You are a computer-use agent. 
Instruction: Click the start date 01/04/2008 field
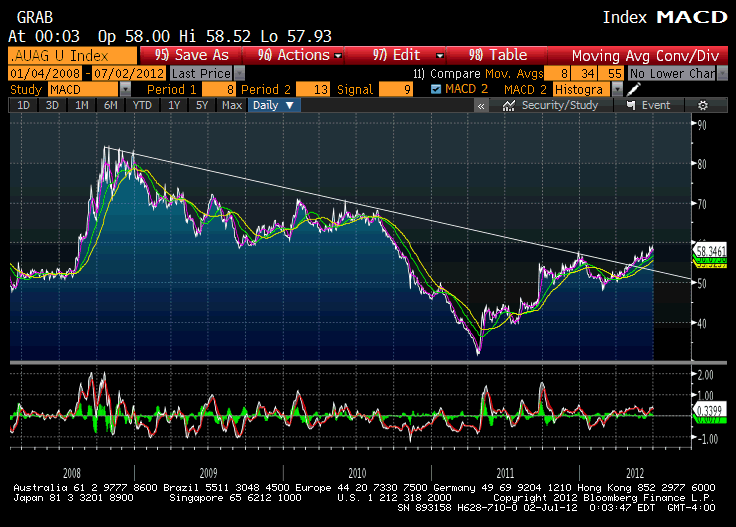(45, 74)
